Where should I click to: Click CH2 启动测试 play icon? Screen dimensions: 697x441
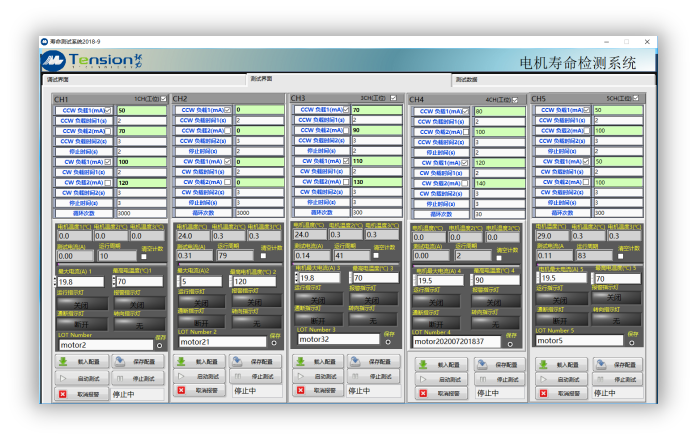[182, 376]
